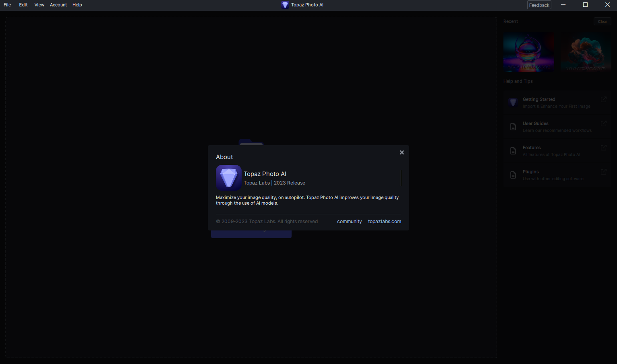This screenshot has width=617, height=364.
Task: Open the Account menu
Action: [58, 5]
